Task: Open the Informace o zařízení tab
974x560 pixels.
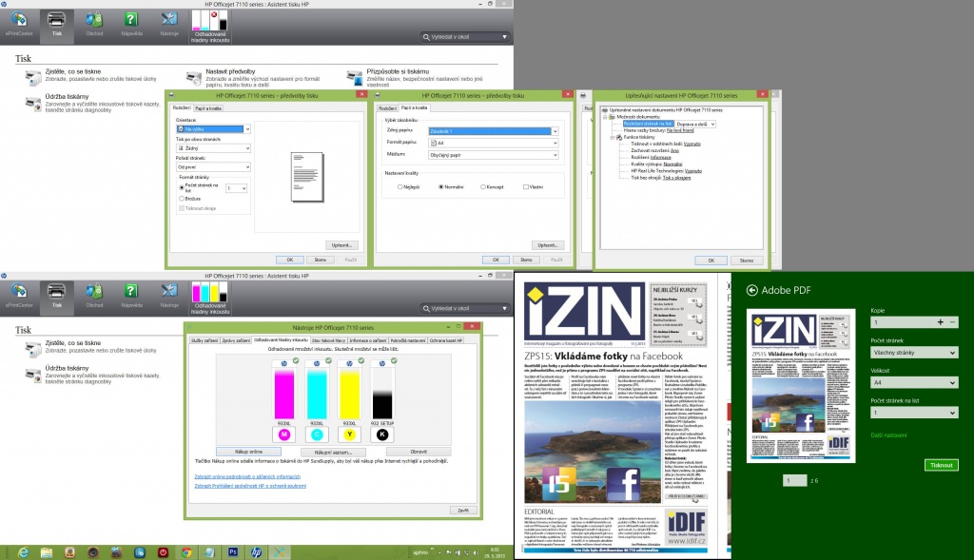Action: coord(368,340)
